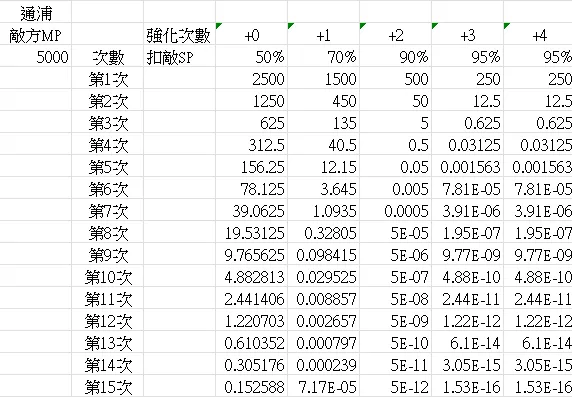Select the +1 column header cell
Screen dimensions: 572x397
(x=324, y=34)
